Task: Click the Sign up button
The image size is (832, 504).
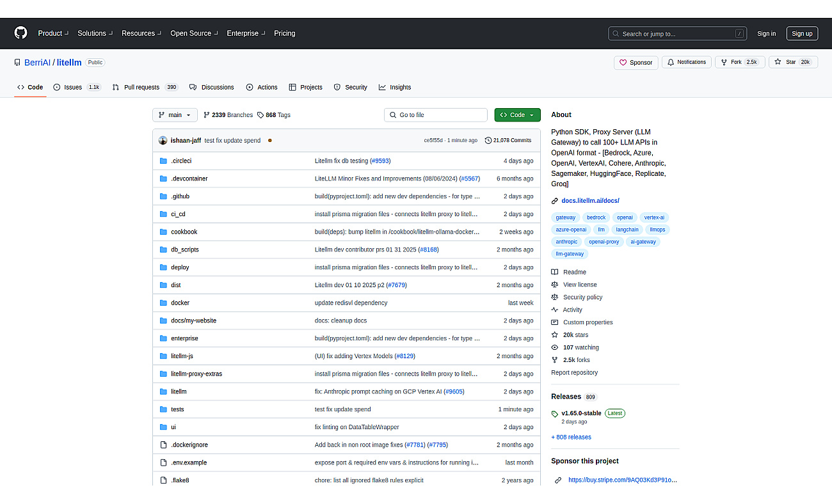Action: [802, 33]
